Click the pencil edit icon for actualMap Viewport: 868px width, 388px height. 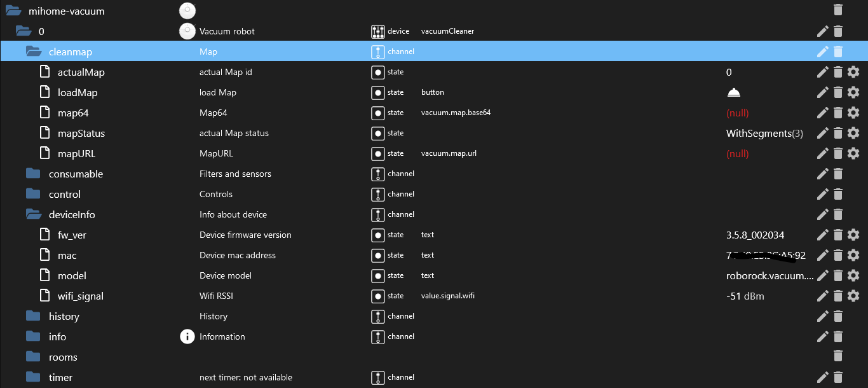pyautogui.click(x=822, y=72)
